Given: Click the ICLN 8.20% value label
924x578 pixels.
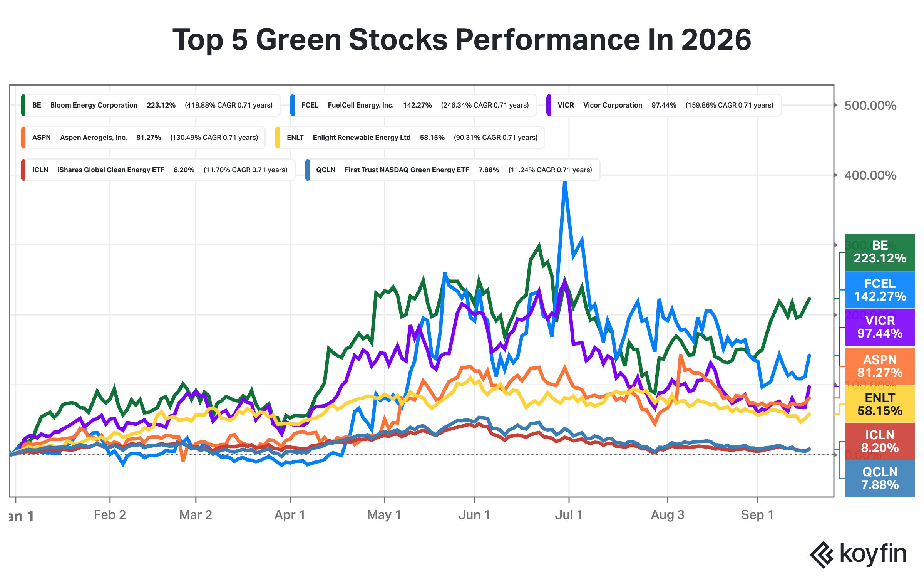Looking at the screenshot, I should (880, 442).
